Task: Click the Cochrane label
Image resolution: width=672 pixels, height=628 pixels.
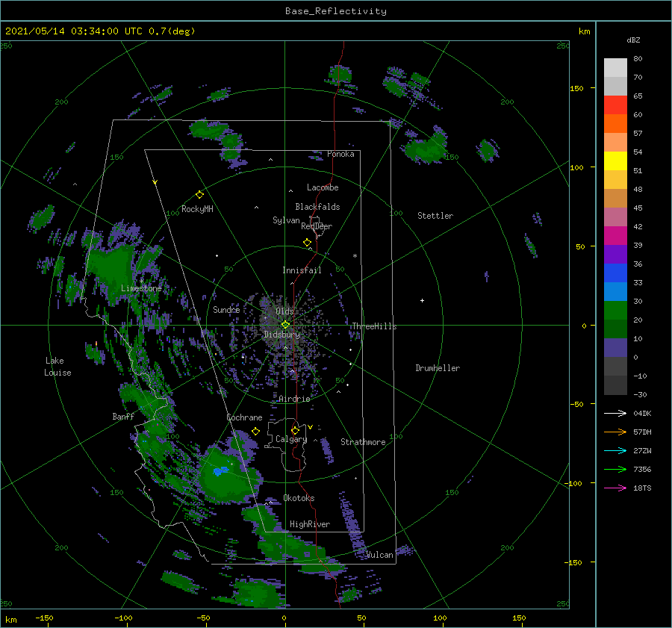Action: click(x=244, y=417)
